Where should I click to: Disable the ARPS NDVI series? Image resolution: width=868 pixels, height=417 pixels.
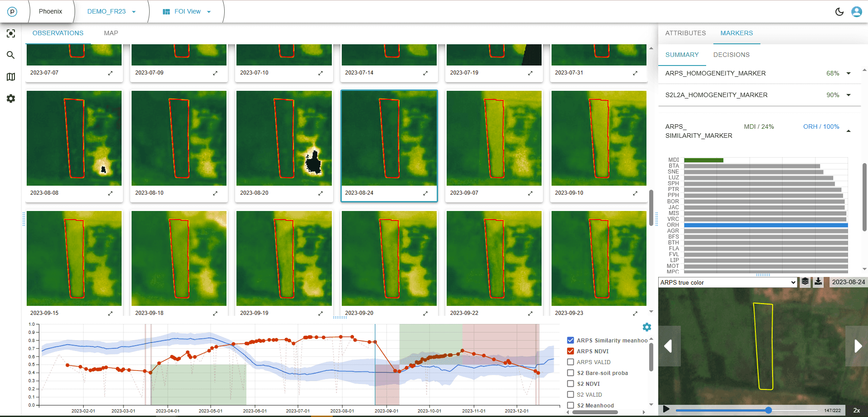click(x=571, y=351)
